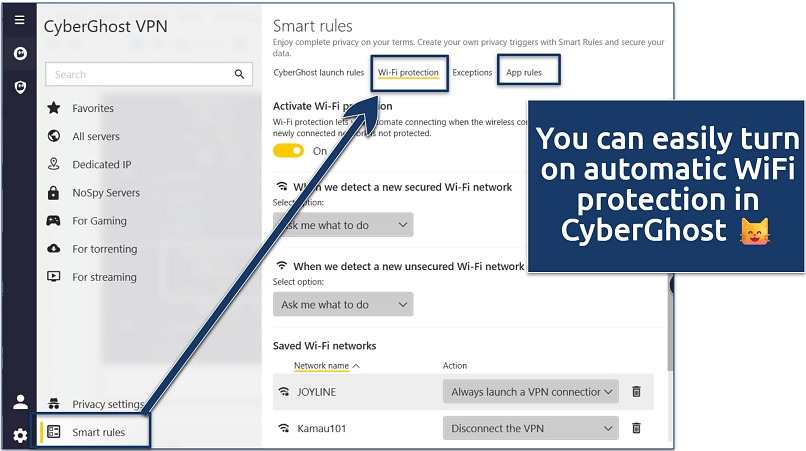Screen dimensions: 806x451
Task: Click the Wi-Fi icon beside JOYLINE
Action: coord(284,391)
